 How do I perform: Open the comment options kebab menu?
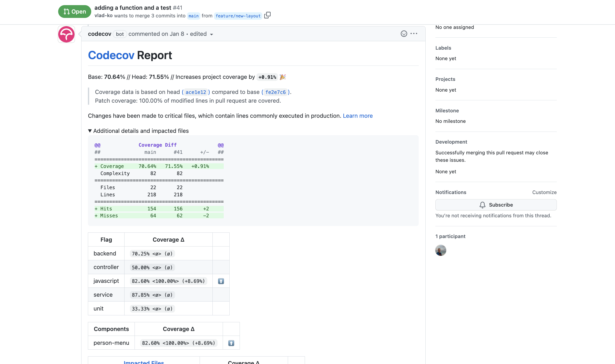coord(414,34)
